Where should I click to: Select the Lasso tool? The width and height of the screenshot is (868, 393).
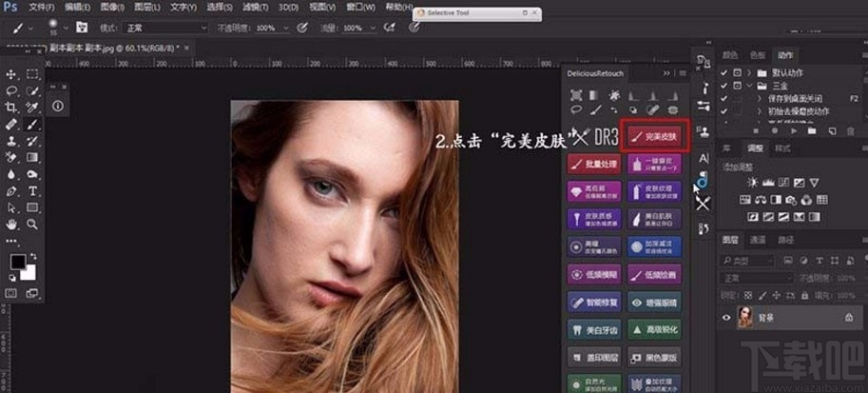click(x=10, y=91)
